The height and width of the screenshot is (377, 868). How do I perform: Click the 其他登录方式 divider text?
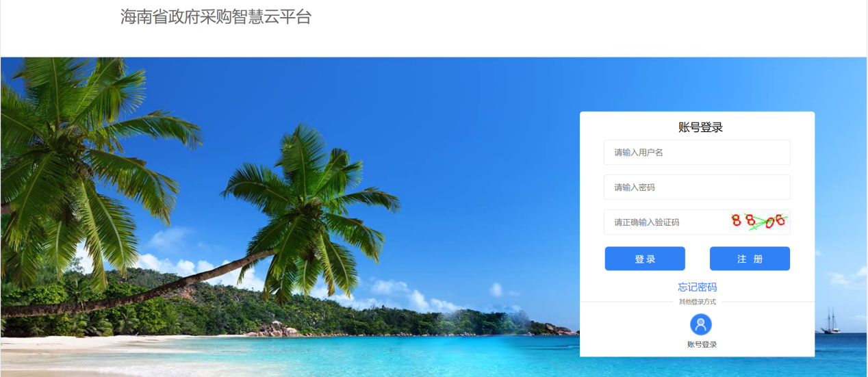tap(697, 302)
